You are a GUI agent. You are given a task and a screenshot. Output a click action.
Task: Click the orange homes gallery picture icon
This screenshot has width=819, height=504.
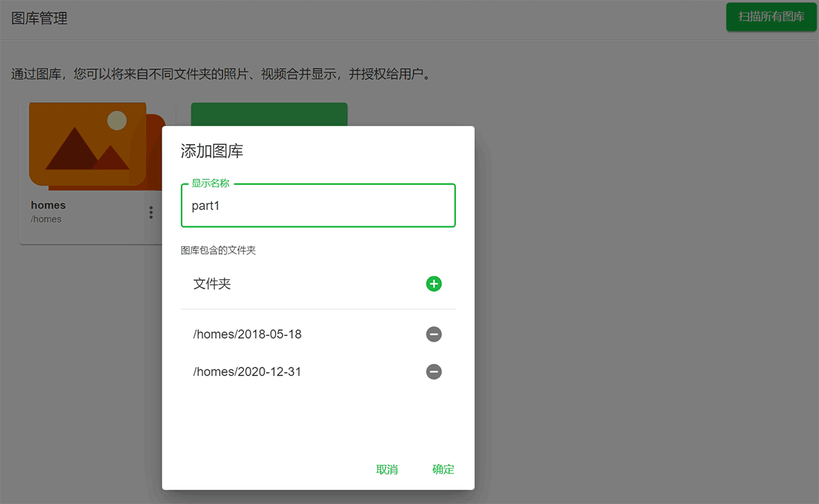(87, 145)
